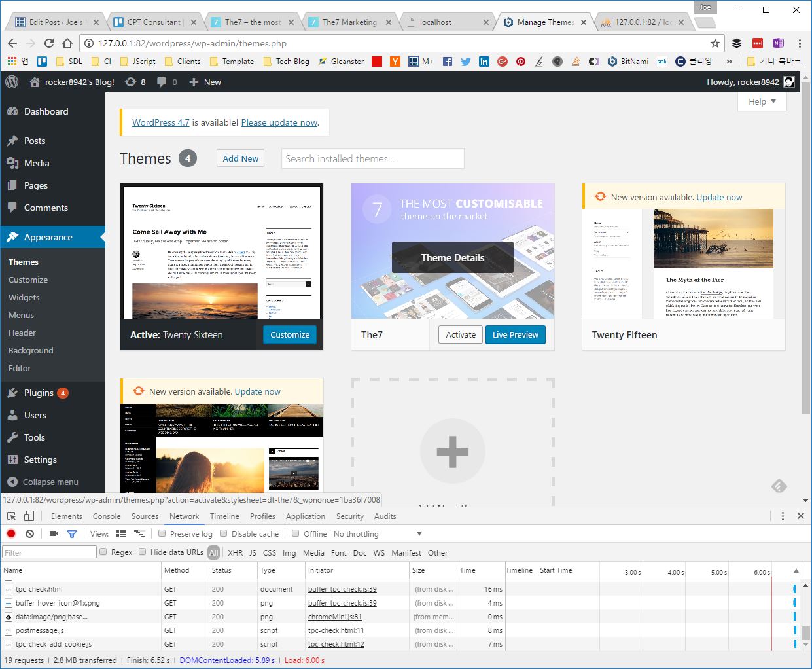Open the Facebook bookmark icon
This screenshot has width=812, height=669.
tap(448, 61)
